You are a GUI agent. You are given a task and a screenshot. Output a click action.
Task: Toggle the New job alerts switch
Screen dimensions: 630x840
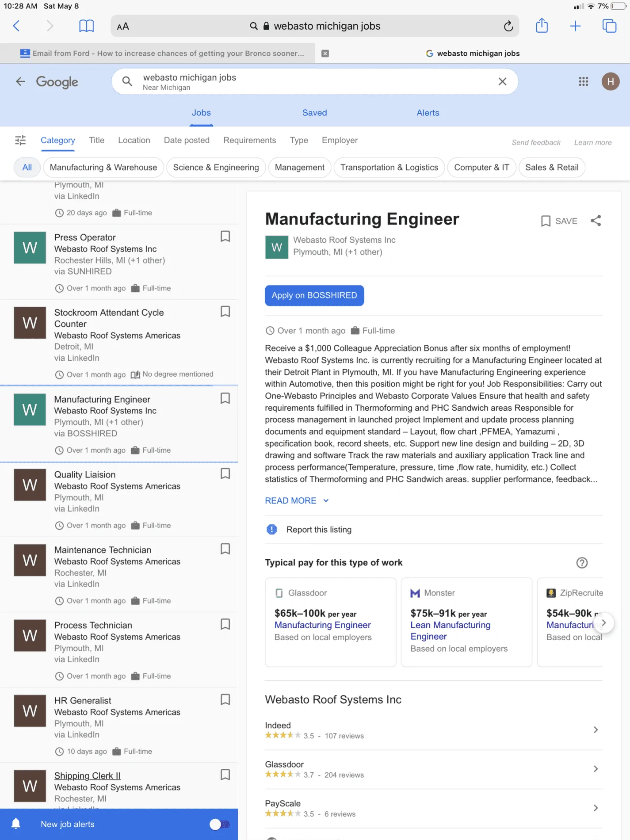pos(220,825)
